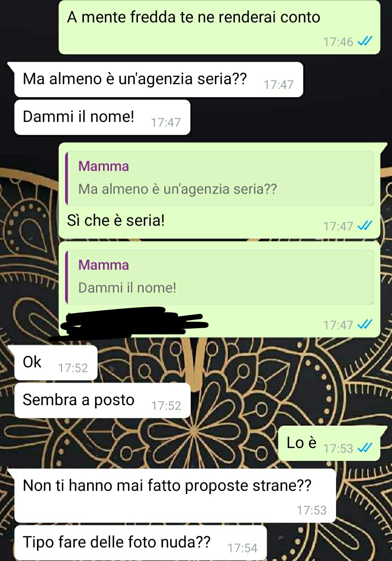Open quoted reply 'Ma almeno è un'agenzia seria??'
The image size is (392, 561).
coord(220,178)
